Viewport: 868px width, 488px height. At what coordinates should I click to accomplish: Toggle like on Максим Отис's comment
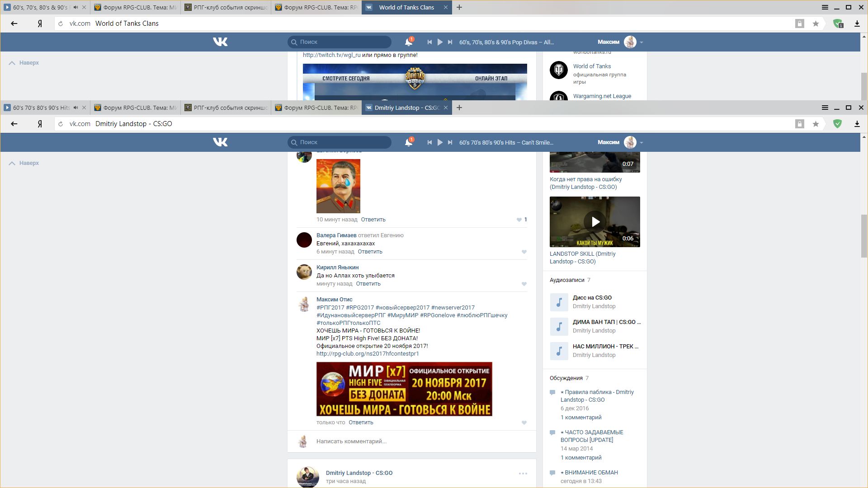point(524,423)
